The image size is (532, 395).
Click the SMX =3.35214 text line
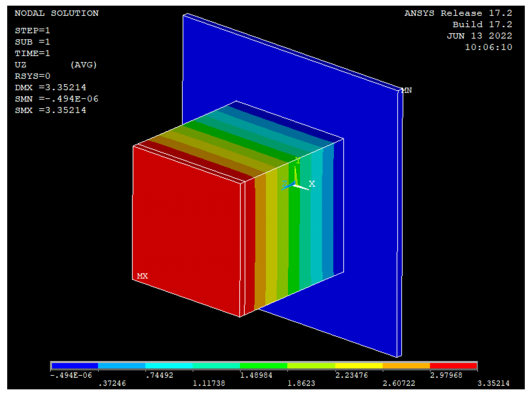pos(51,110)
